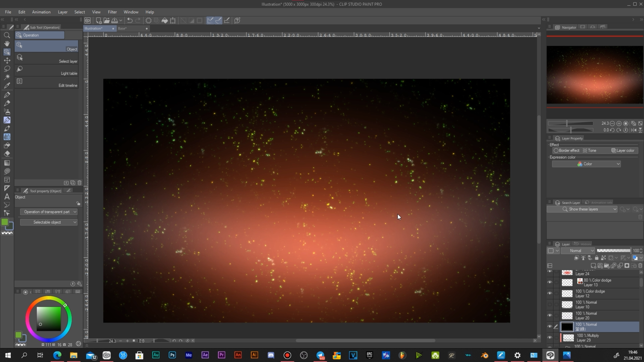Click the Save icon in command bar
The height and width of the screenshot is (362, 644).
115,20
